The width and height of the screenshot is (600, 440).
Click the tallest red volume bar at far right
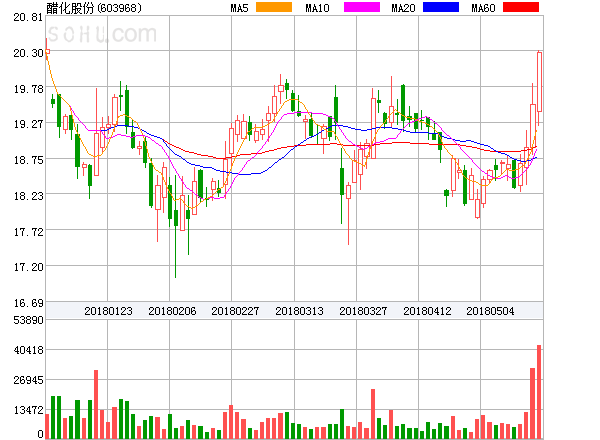coord(539,392)
